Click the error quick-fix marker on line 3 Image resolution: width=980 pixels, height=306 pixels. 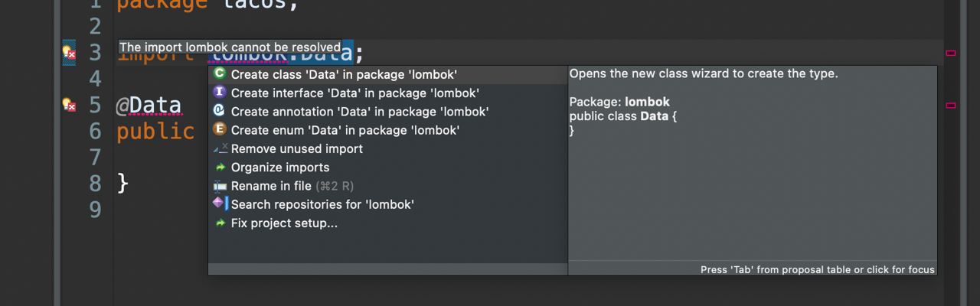click(x=69, y=53)
